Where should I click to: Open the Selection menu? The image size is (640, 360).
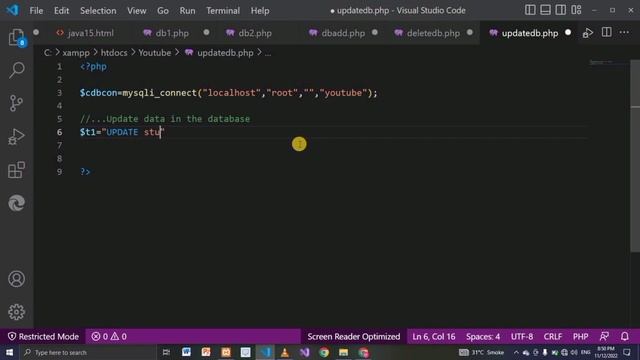pos(98,11)
